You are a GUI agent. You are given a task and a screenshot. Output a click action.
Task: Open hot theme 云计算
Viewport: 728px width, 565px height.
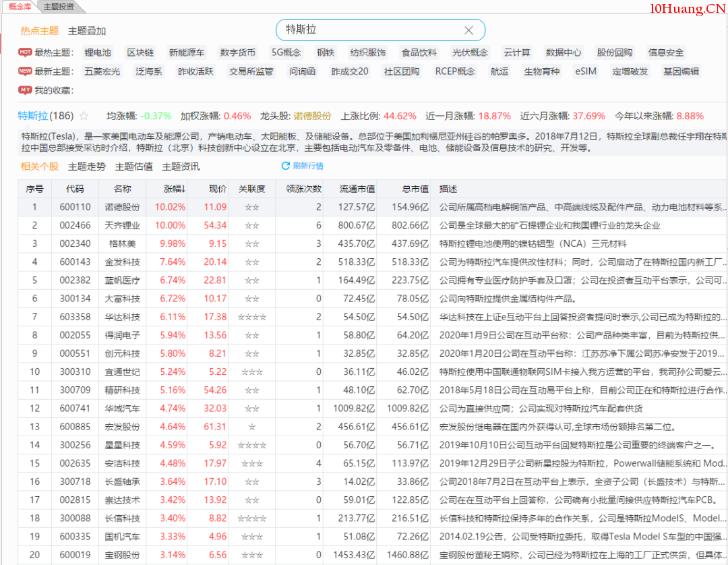(x=517, y=53)
